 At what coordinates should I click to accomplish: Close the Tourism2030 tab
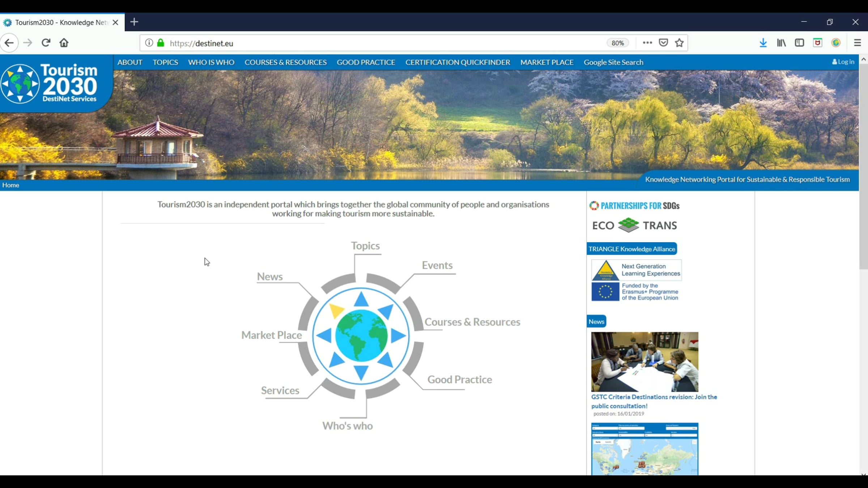pyautogui.click(x=115, y=22)
